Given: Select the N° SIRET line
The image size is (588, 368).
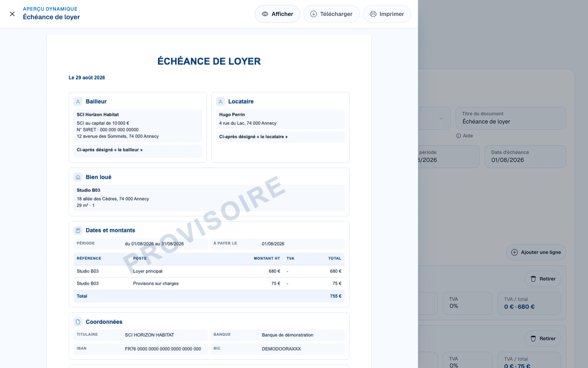Looking at the screenshot, I should pos(108,130).
